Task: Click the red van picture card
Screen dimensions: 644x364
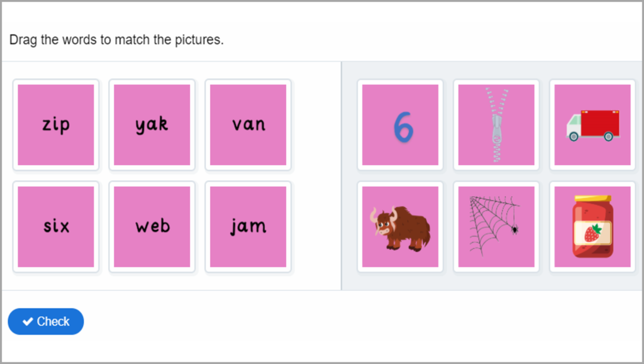Action: coord(592,124)
